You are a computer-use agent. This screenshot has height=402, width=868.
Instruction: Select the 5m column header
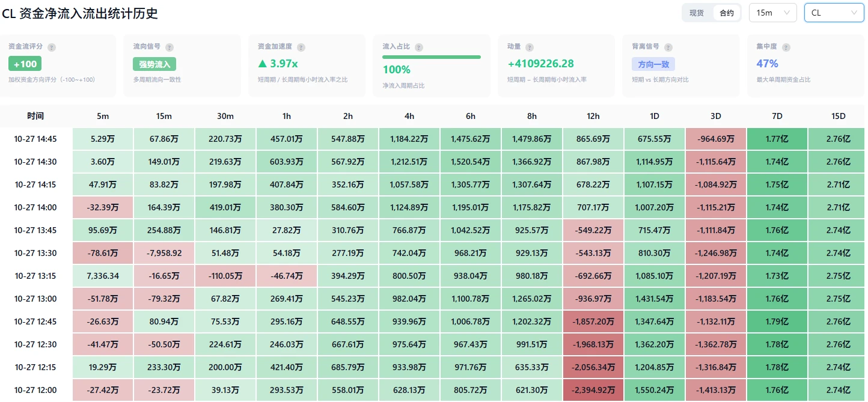coord(102,116)
